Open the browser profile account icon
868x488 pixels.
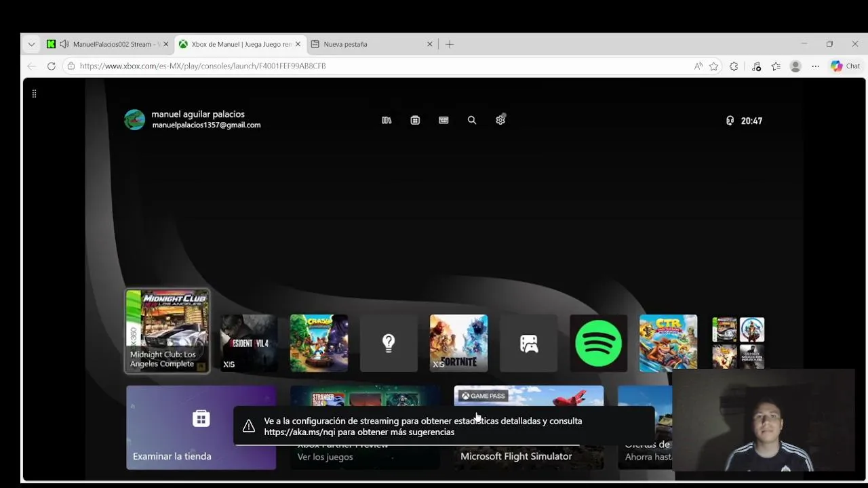click(795, 66)
